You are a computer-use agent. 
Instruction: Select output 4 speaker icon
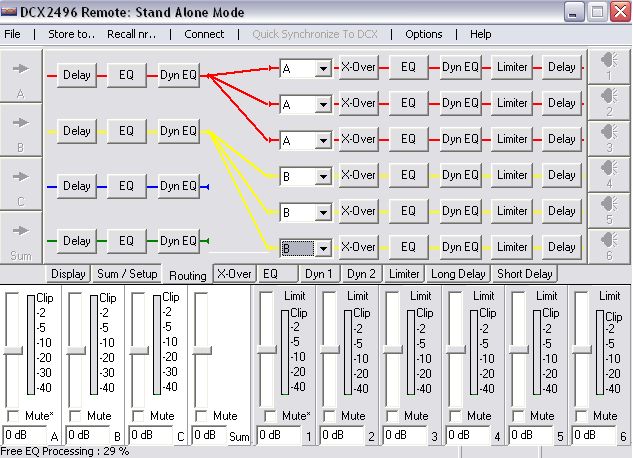[x=609, y=168]
